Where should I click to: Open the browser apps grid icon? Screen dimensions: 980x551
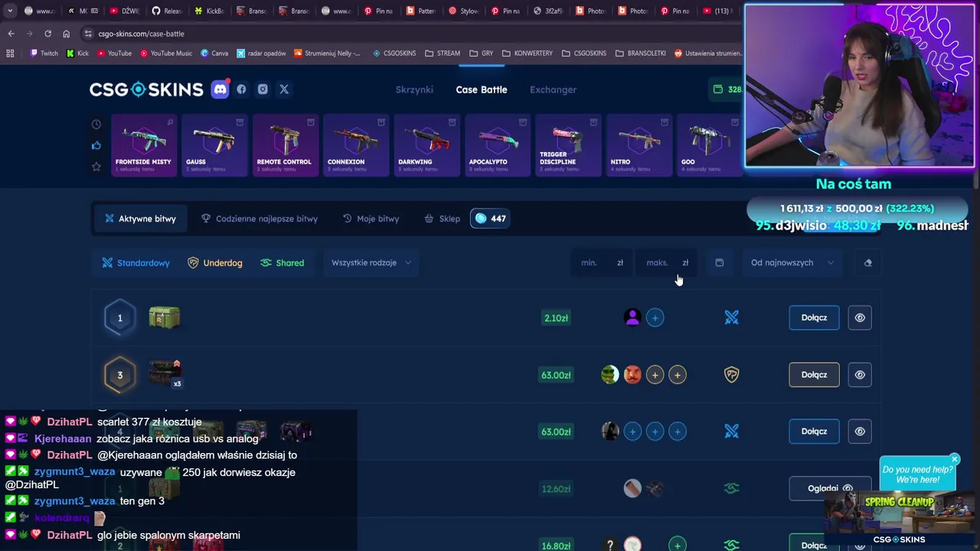(10, 54)
